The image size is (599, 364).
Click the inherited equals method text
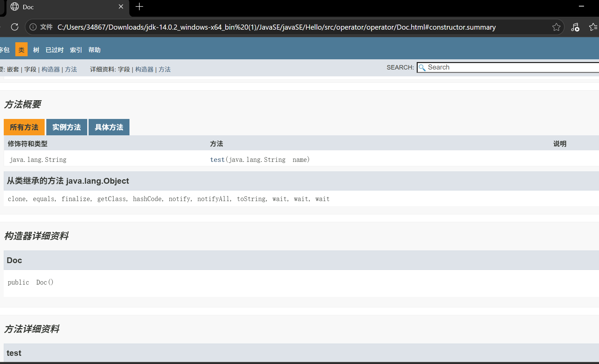click(44, 199)
